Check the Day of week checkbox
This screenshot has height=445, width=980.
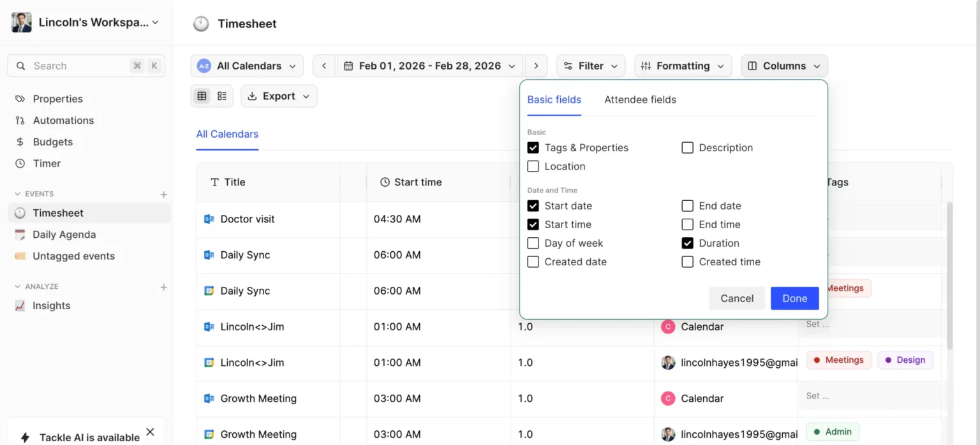tap(533, 243)
